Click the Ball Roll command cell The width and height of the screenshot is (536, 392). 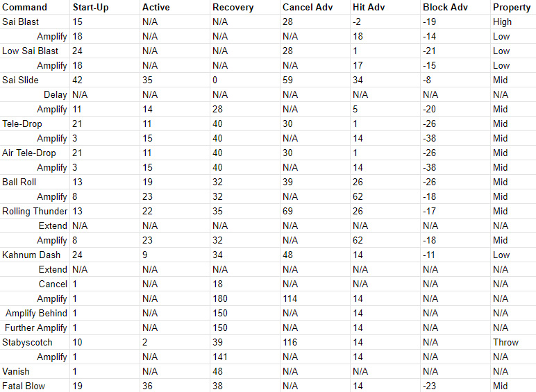point(35,182)
